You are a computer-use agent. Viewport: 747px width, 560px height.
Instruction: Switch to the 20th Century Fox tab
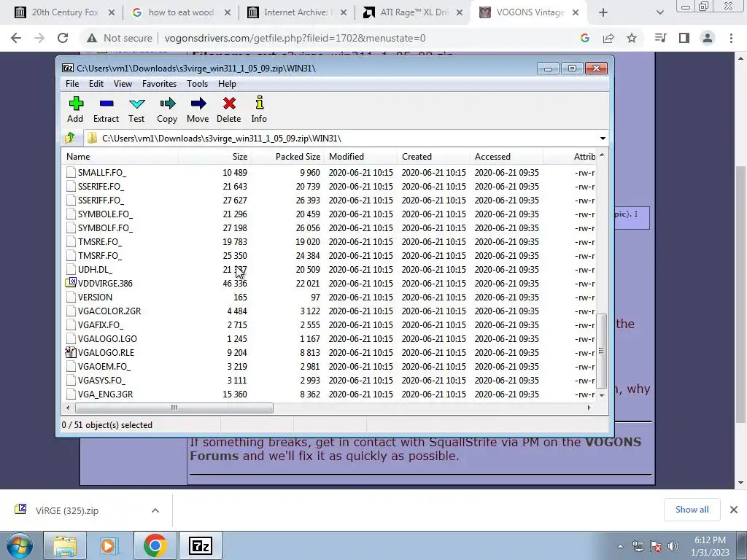(x=65, y=12)
